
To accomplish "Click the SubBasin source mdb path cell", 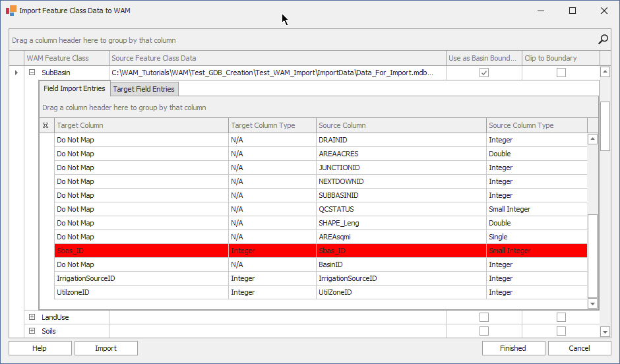I will point(278,73).
